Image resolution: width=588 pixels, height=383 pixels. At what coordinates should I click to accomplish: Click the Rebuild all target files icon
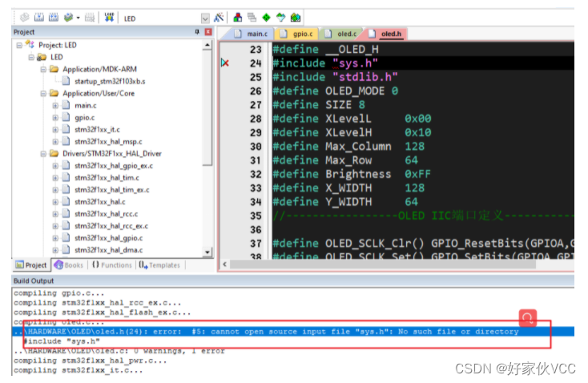coord(54,18)
